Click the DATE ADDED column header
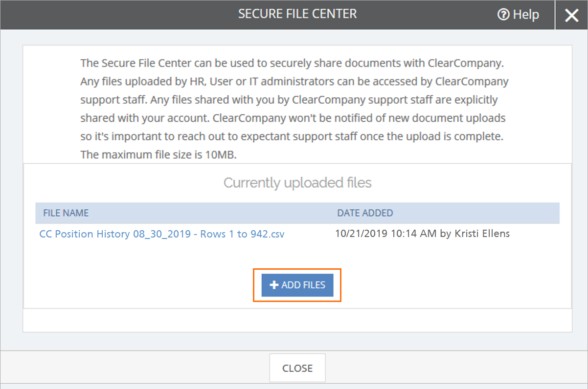This screenshot has width=588, height=389. (x=365, y=213)
